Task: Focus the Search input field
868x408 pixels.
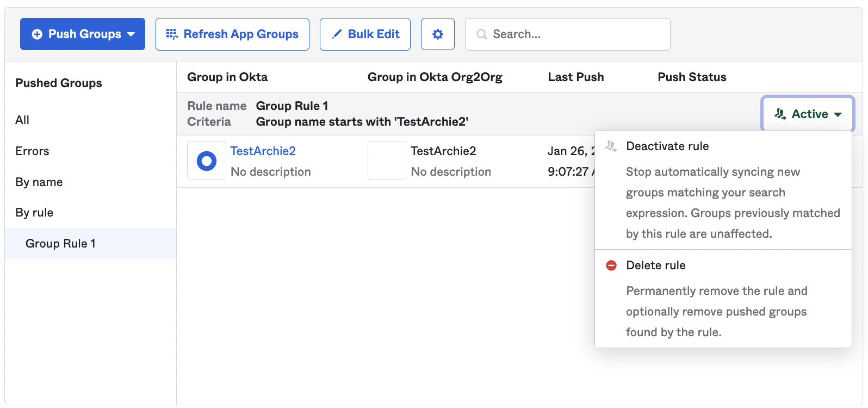Action: coord(576,34)
